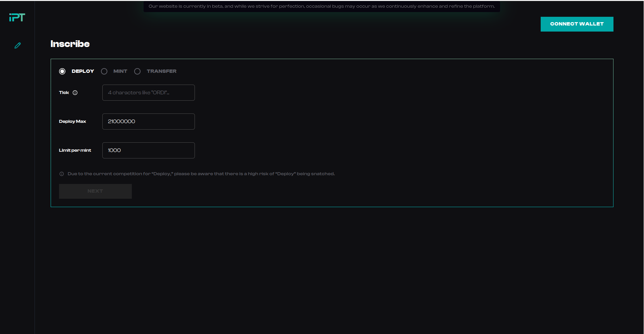Click the Inscribe page heading

click(70, 44)
